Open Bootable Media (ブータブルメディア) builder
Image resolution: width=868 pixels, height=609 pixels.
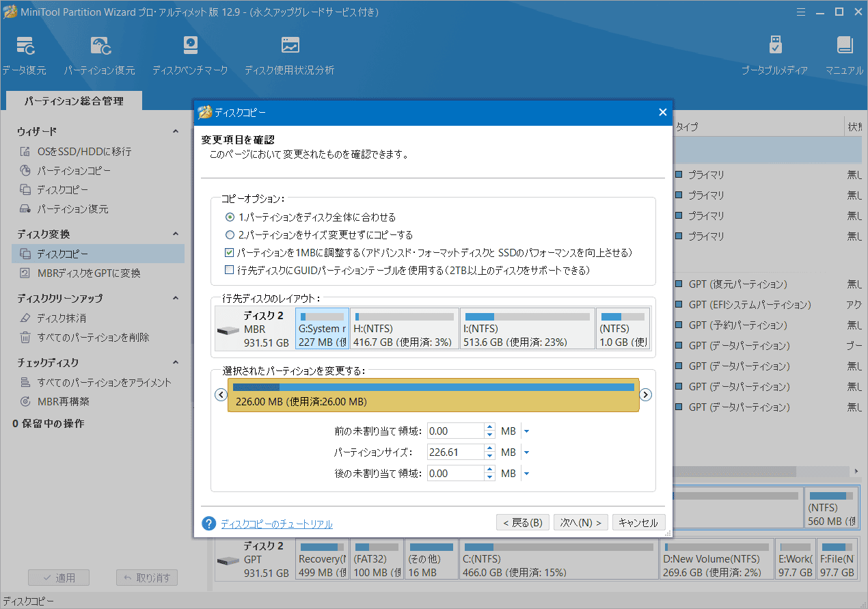[x=775, y=56]
